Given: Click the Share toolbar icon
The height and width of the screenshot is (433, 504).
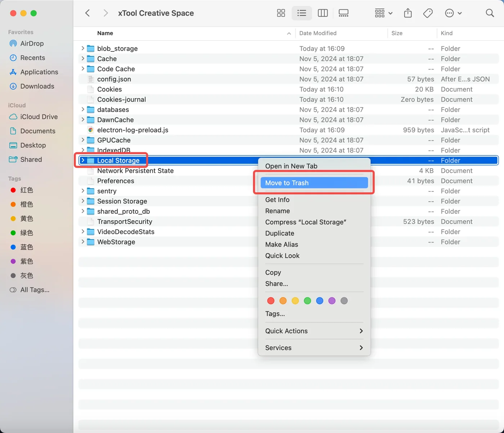Looking at the screenshot, I should [408, 13].
